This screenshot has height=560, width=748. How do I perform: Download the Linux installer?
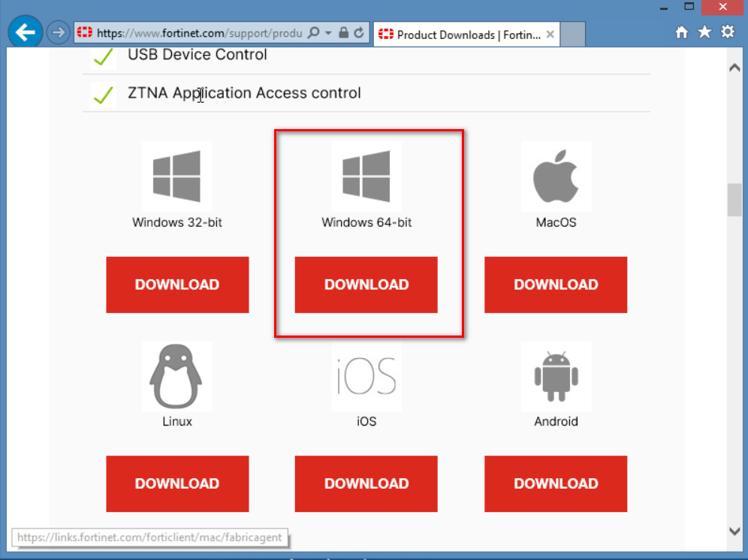tap(177, 483)
